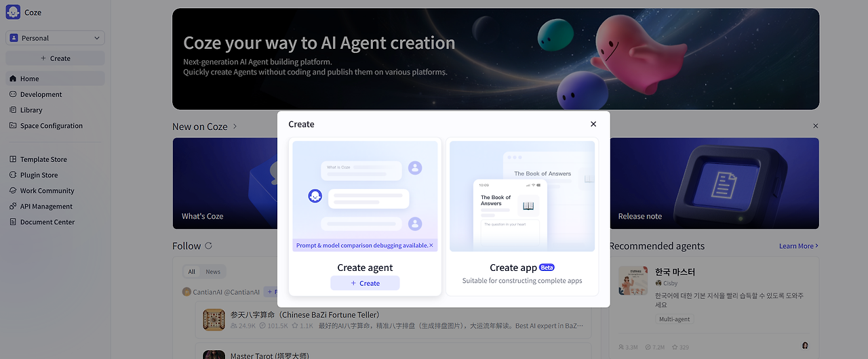This screenshot has height=359, width=868.
Task: Click the 1.1K star icon on BaZi card
Action: 295,326
